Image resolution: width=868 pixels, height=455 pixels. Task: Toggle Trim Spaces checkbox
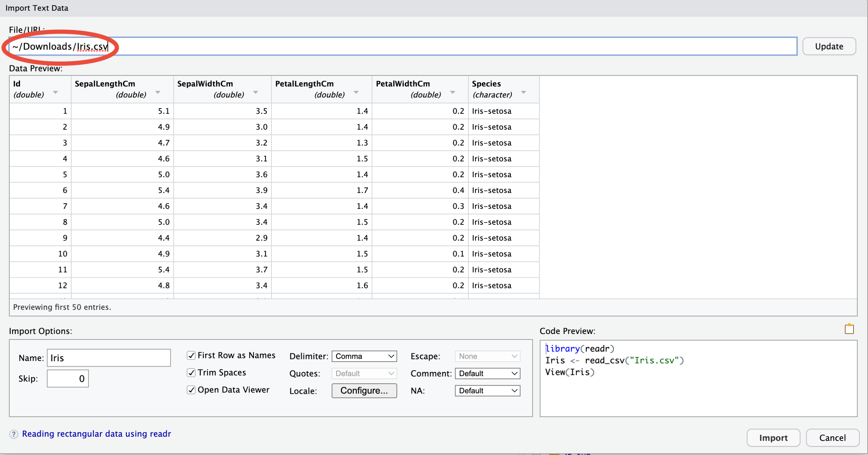[x=191, y=373]
